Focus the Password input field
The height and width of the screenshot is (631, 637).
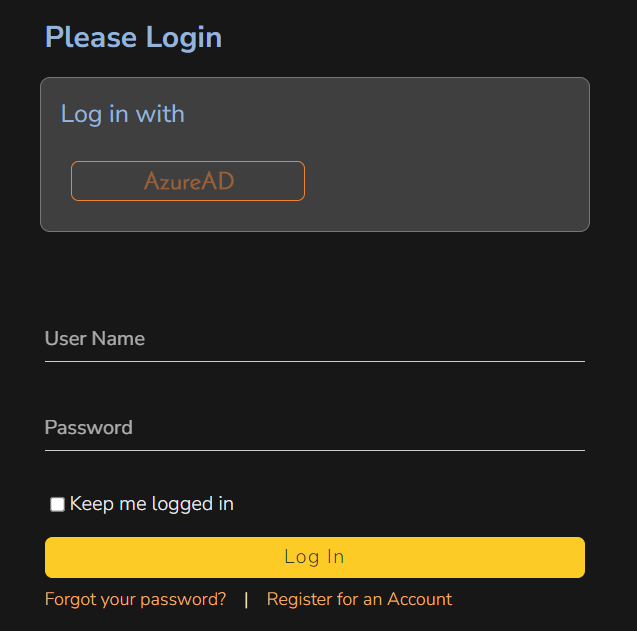click(x=314, y=428)
